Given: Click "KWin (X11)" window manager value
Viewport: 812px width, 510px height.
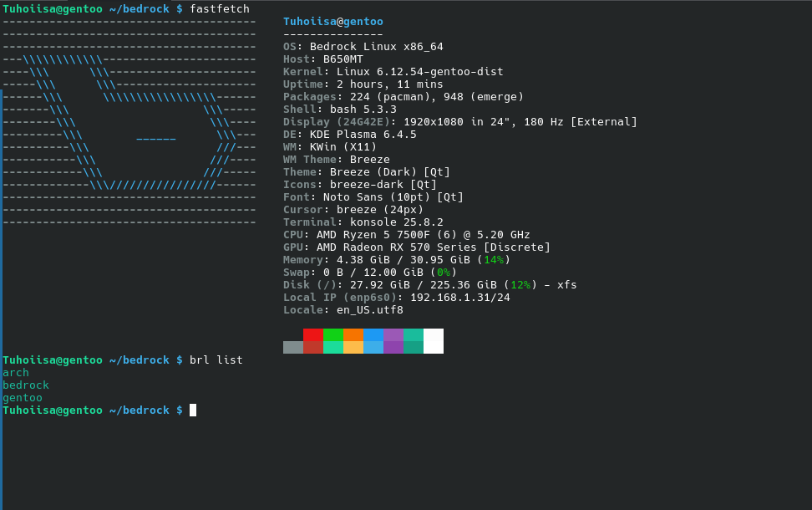Looking at the screenshot, I should (343, 146).
